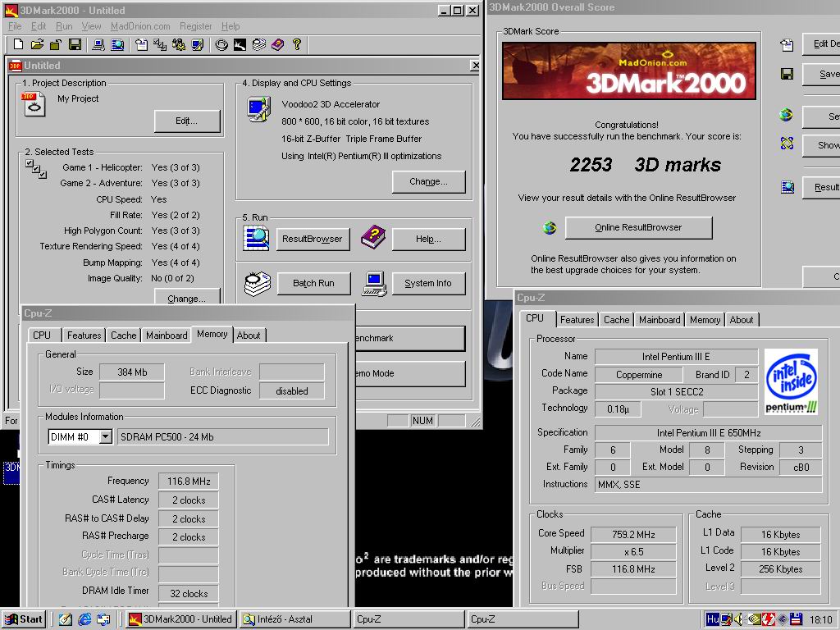Open a project with the folder toolbar icon
Viewport: 840px width, 630px height.
[x=37, y=44]
